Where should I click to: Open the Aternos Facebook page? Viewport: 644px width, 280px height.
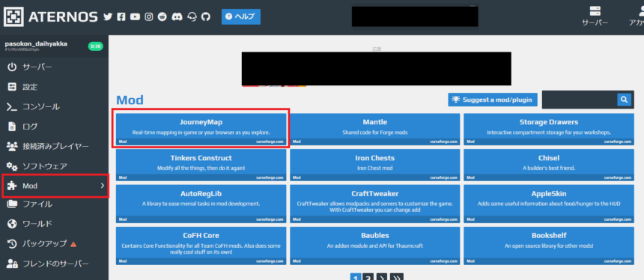[x=121, y=16]
